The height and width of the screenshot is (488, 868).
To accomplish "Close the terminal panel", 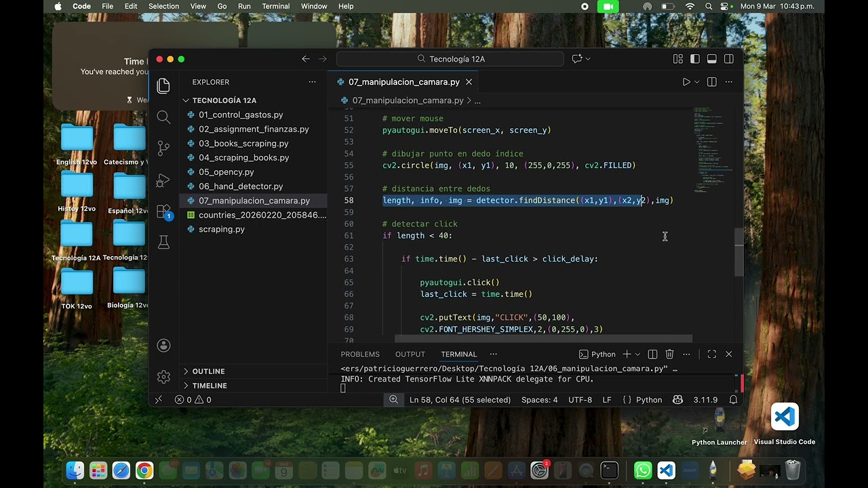I will click(729, 354).
